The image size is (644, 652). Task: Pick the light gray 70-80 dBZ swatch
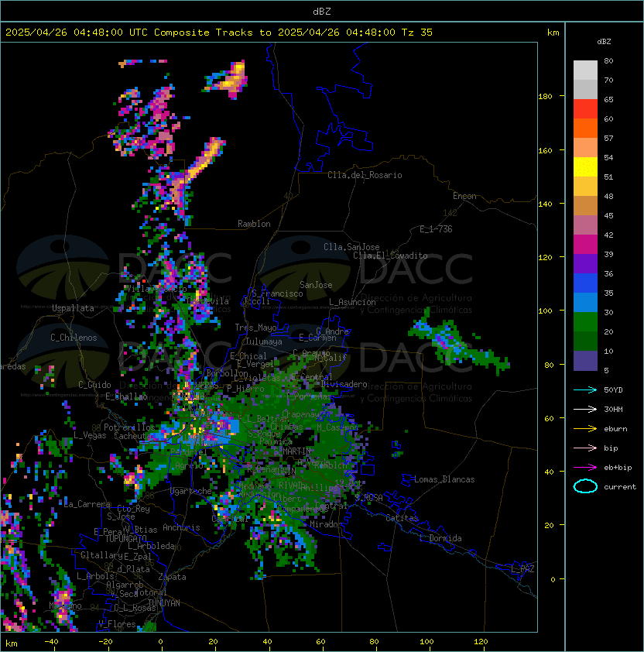coord(585,70)
